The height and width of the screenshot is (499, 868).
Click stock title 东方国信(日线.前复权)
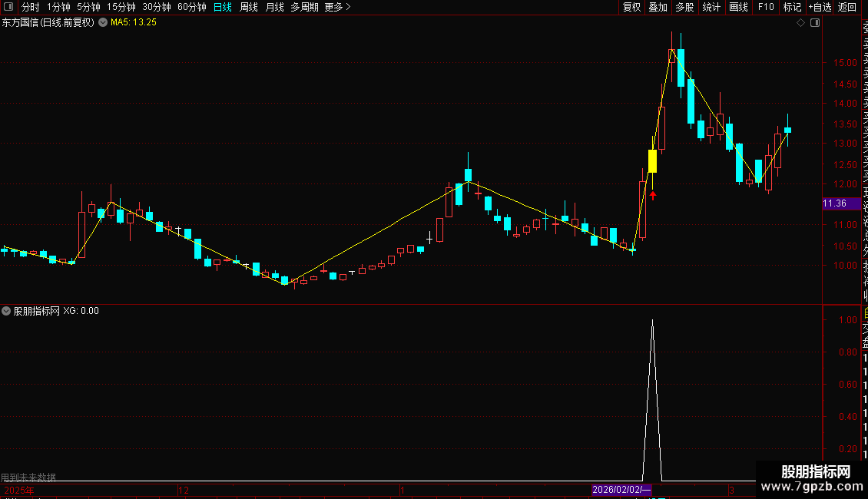[x=48, y=23]
